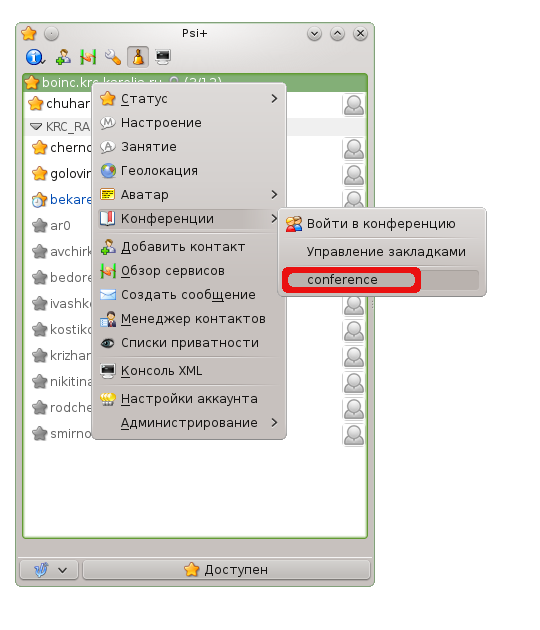The height and width of the screenshot is (630, 540).
Task: Click avatar thumbnail in krizhan row
Action: pos(354,357)
